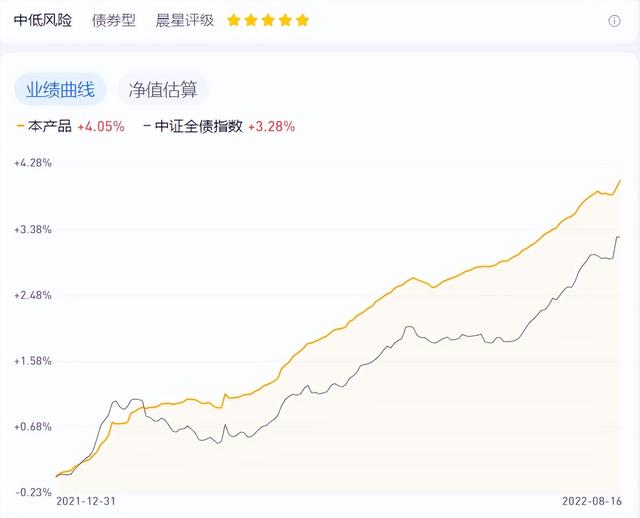This screenshot has height=518, width=640.
Task: Switch to the 净值估算 tab
Action: 163,89
